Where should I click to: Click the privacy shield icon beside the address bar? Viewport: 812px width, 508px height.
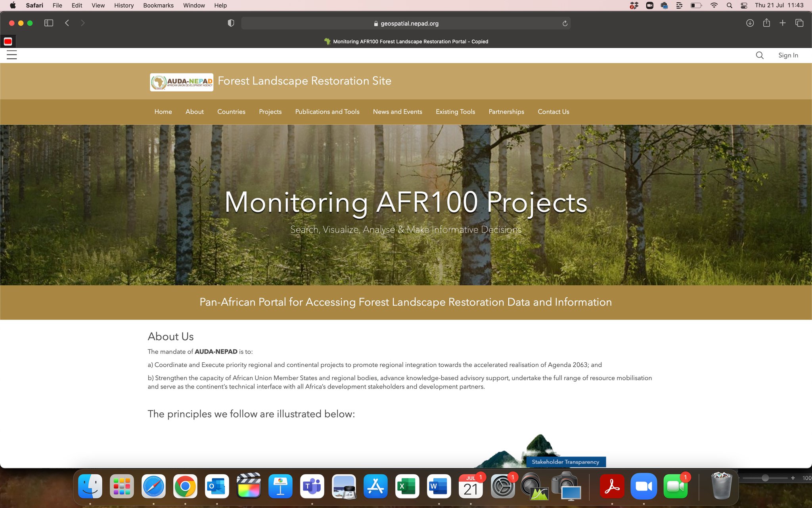231,23
